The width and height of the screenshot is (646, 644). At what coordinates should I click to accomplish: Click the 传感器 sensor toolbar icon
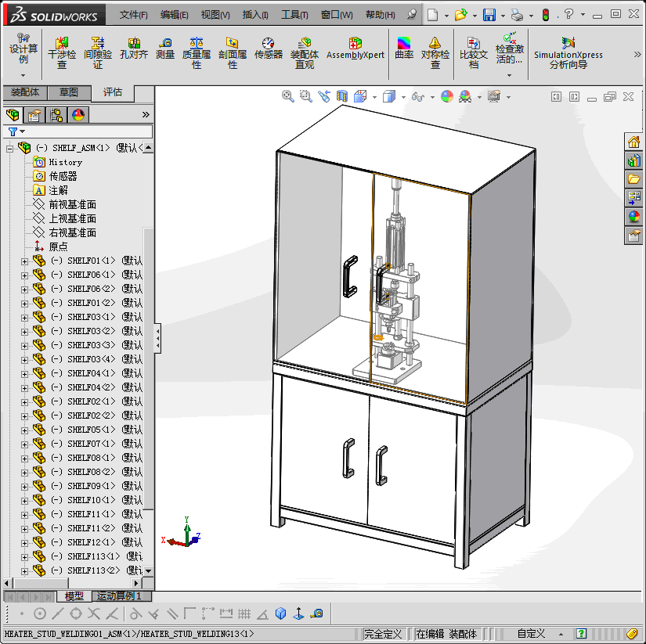pos(269,49)
